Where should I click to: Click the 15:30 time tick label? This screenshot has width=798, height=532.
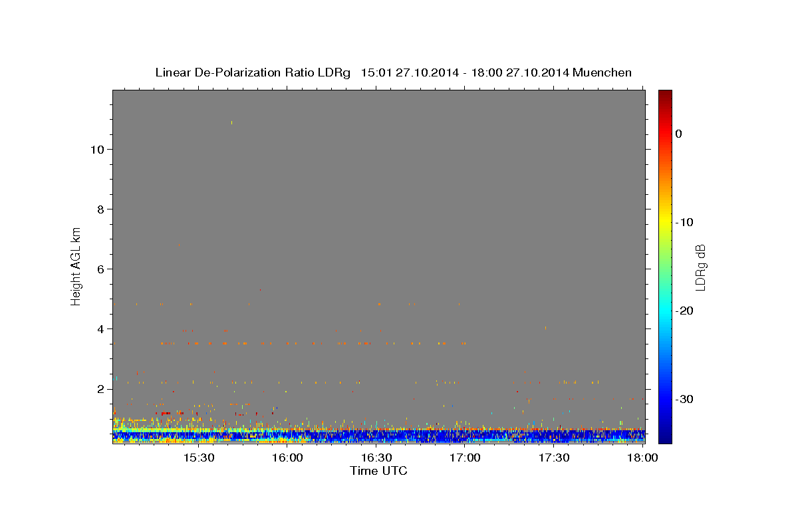tap(198, 458)
